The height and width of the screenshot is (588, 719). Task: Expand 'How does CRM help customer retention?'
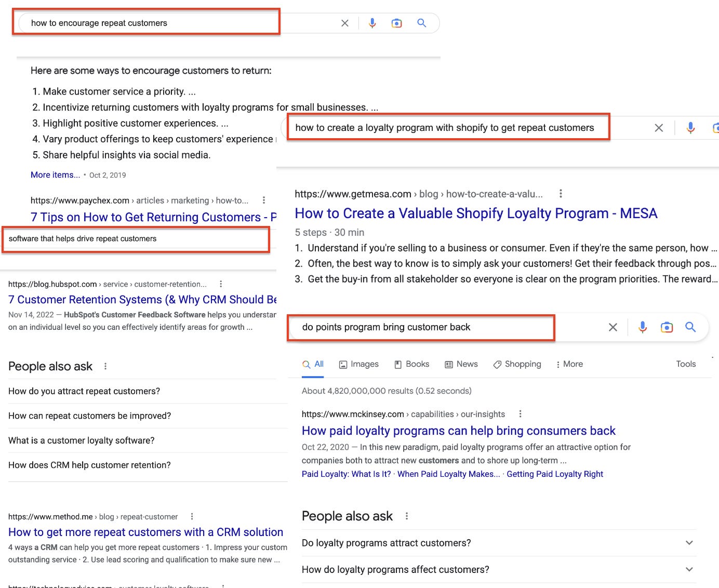coord(148,465)
